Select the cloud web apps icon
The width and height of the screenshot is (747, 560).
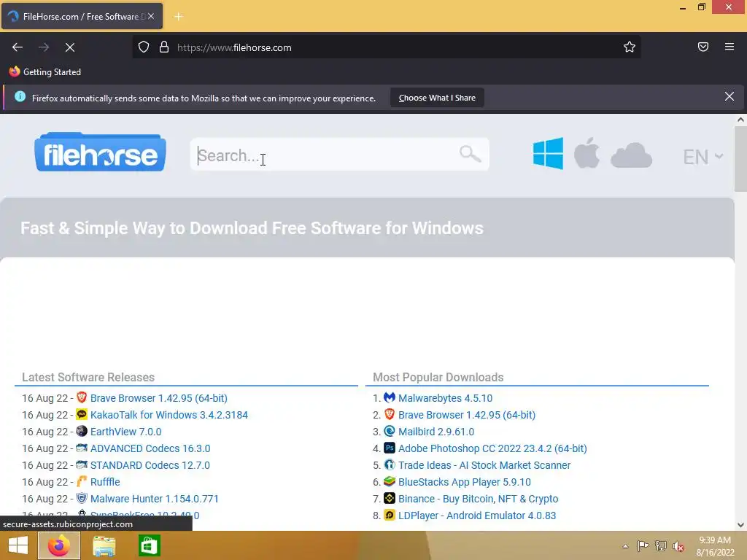pyautogui.click(x=631, y=155)
